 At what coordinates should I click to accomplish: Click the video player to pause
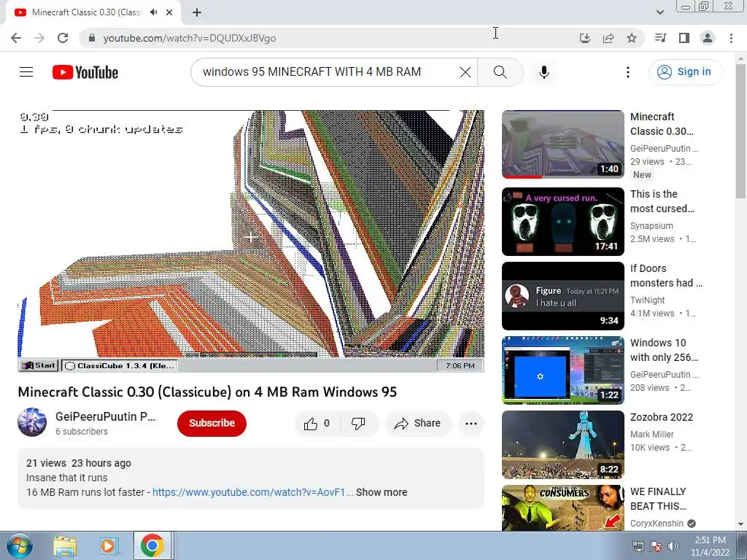click(x=251, y=241)
